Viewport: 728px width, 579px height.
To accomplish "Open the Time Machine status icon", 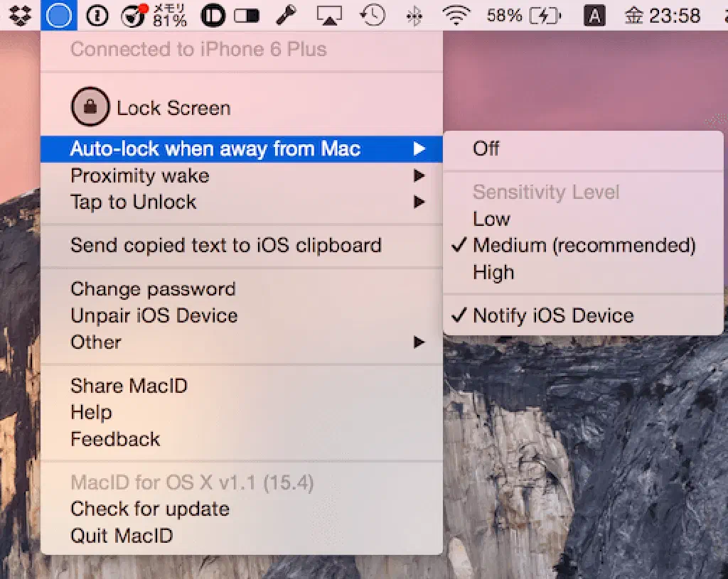I will 373,15.
